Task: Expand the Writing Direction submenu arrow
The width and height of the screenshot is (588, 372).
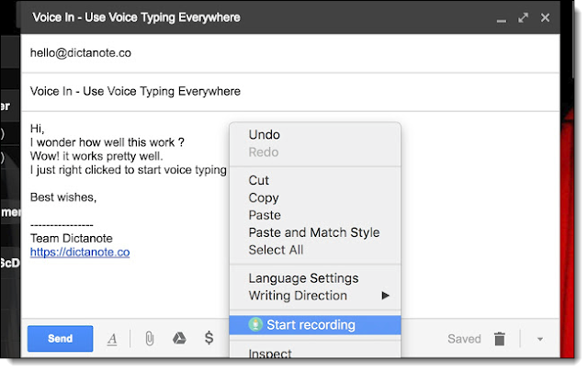Action: (x=386, y=296)
